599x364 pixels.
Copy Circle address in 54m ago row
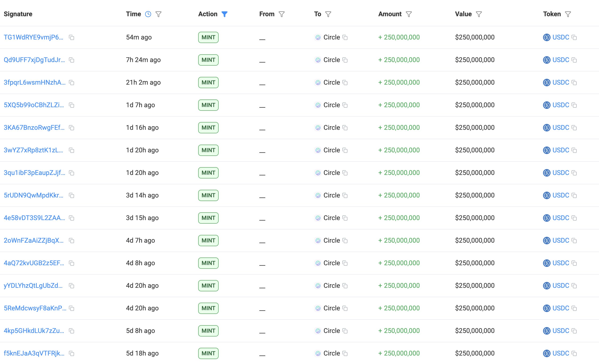345,37
